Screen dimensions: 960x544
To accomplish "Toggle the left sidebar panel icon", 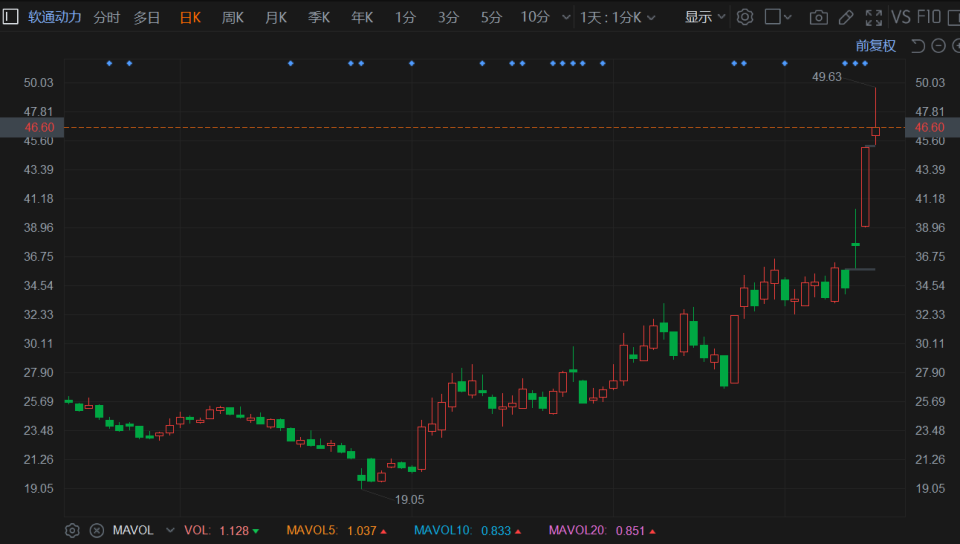I will pyautogui.click(x=10, y=17).
